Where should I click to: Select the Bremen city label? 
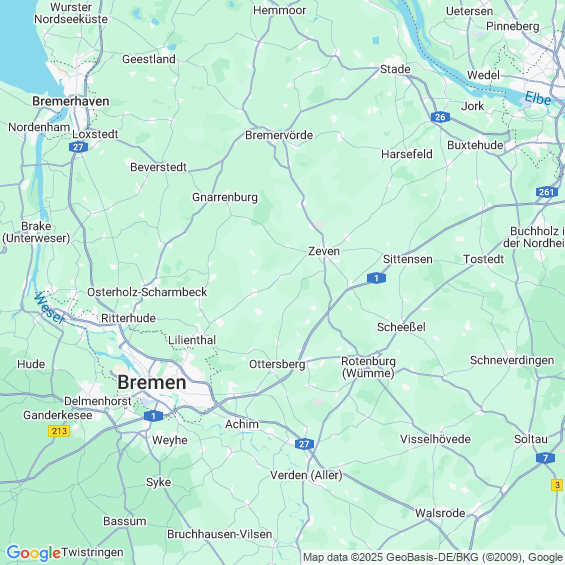coord(152,382)
